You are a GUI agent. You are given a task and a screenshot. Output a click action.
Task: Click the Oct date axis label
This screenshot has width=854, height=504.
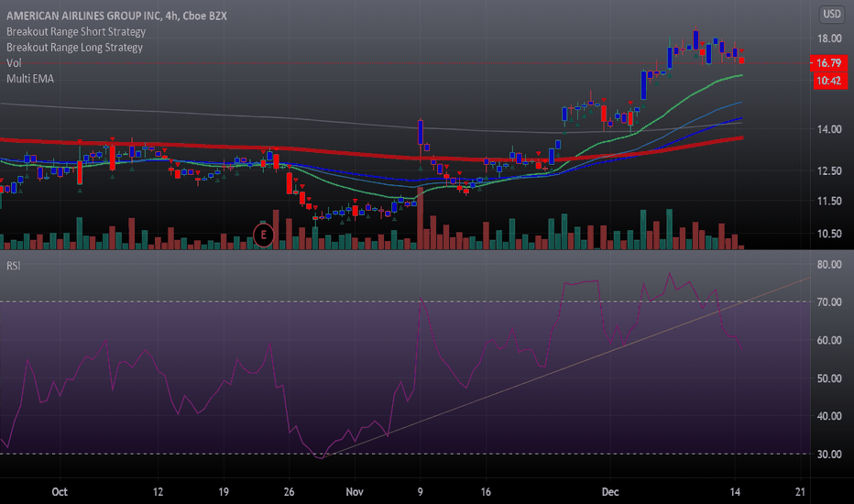point(60,492)
